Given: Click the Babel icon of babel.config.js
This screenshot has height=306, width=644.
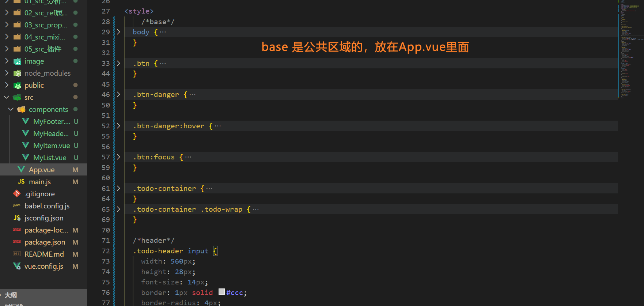Looking at the screenshot, I should 17,205.
